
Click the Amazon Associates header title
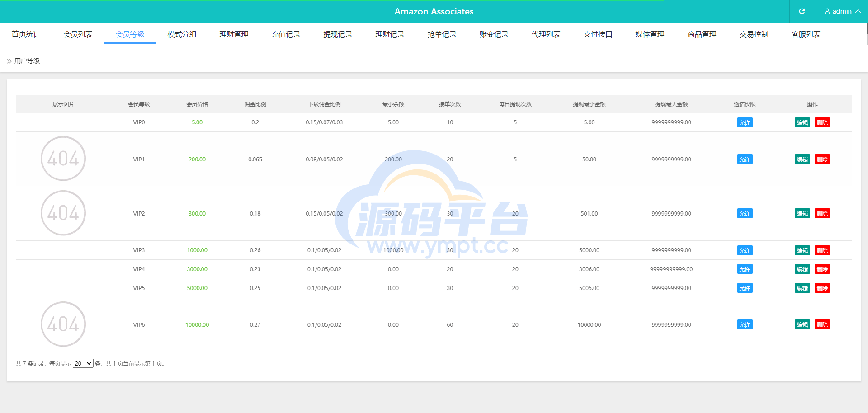pos(434,11)
